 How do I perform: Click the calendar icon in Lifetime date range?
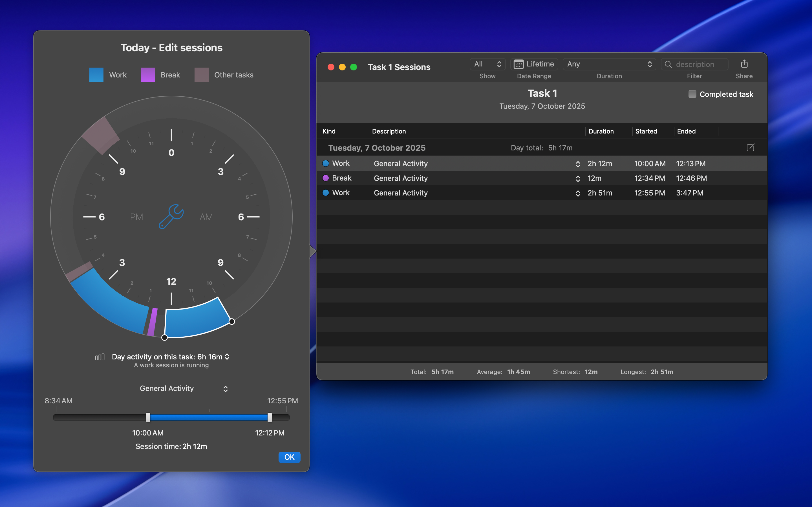click(x=518, y=64)
